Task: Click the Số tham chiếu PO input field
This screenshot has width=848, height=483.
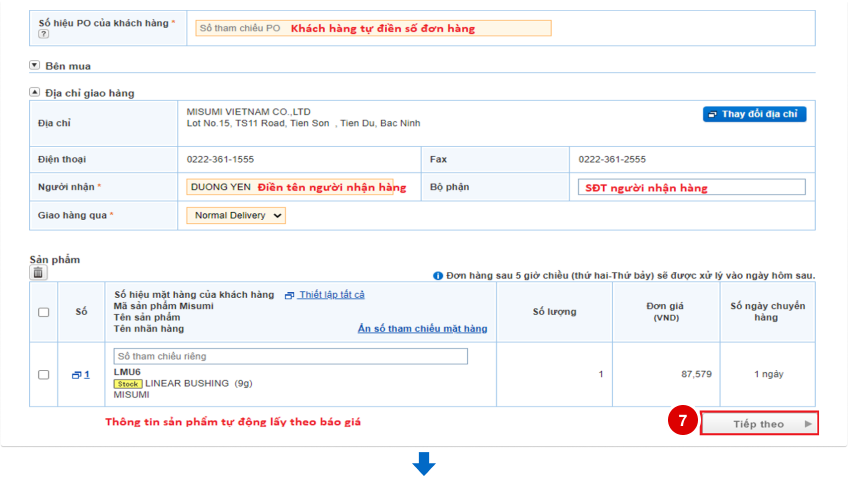Action: (372, 28)
